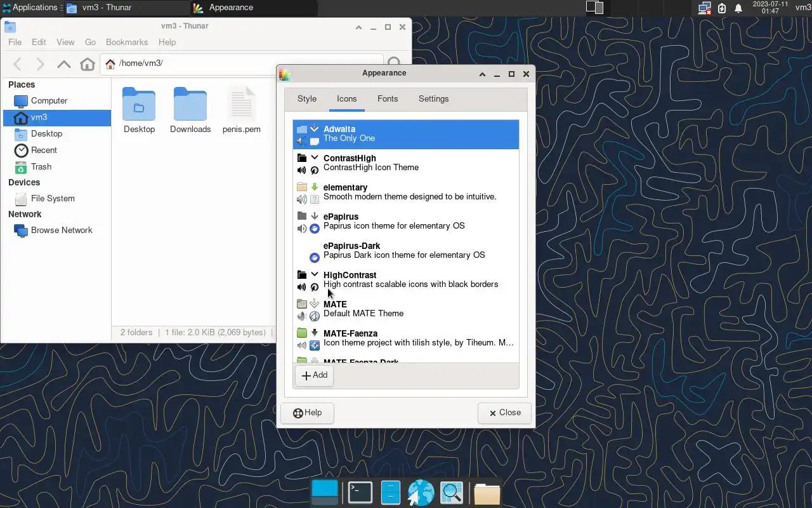Click the Thunar location path field
The height and width of the screenshot is (508, 812).
tap(241, 63)
